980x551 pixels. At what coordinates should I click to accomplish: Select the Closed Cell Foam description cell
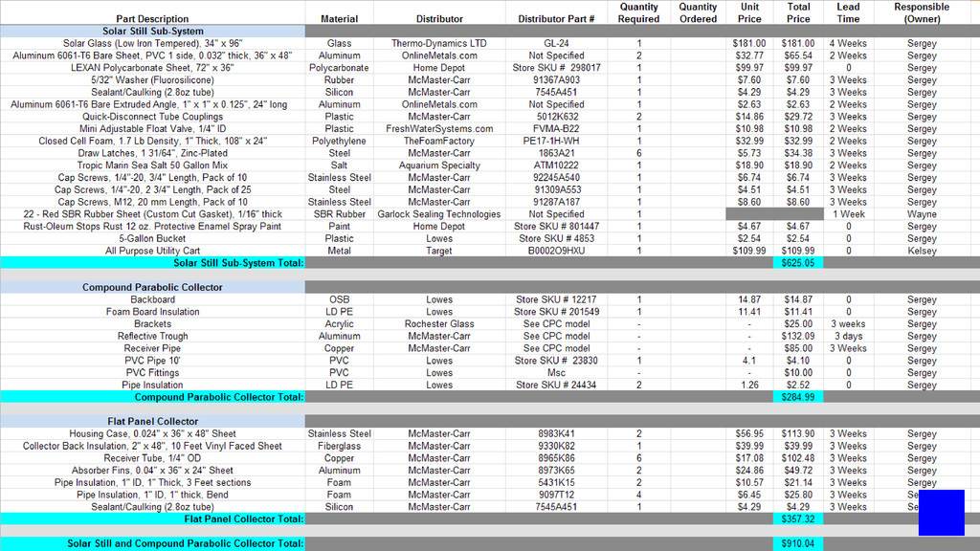click(x=152, y=142)
